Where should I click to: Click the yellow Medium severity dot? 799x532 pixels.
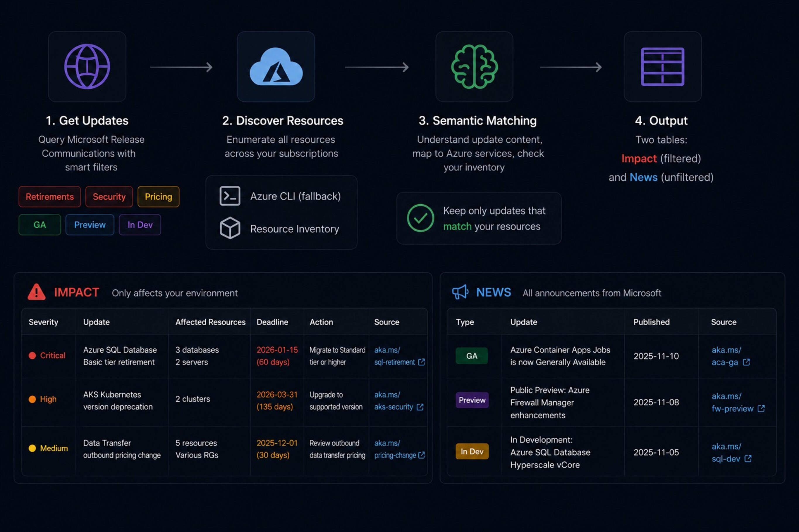(x=32, y=448)
